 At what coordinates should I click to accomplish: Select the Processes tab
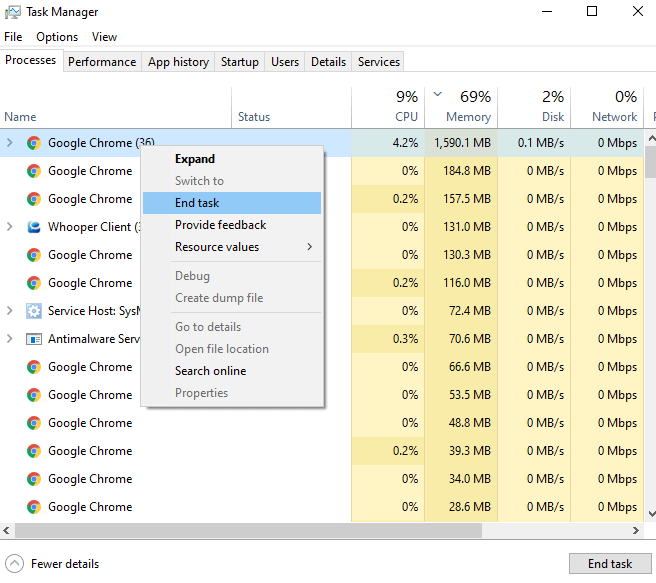(31, 60)
